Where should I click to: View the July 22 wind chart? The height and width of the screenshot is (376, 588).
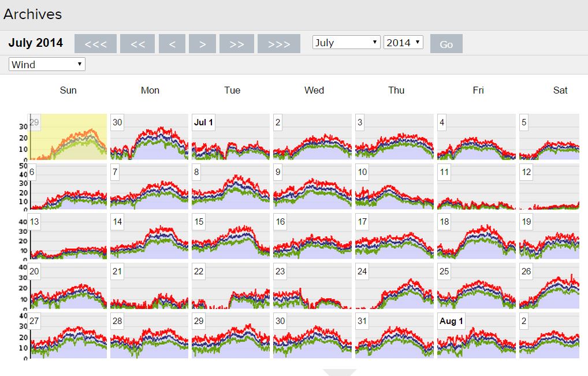[x=231, y=286]
